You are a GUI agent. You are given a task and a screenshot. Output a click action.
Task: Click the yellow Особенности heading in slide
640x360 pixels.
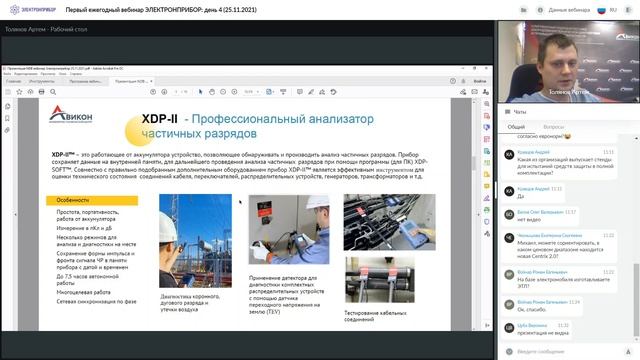click(92, 200)
